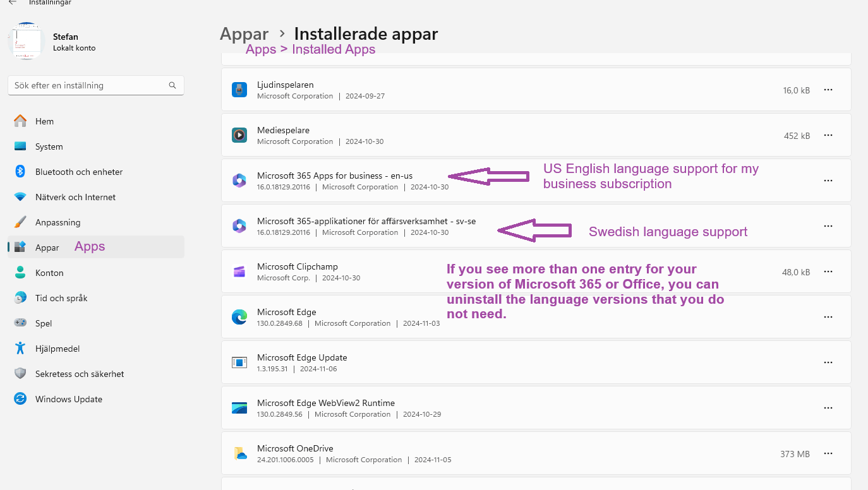
Task: Select the Tid och språk clock icon
Action: 20,298
